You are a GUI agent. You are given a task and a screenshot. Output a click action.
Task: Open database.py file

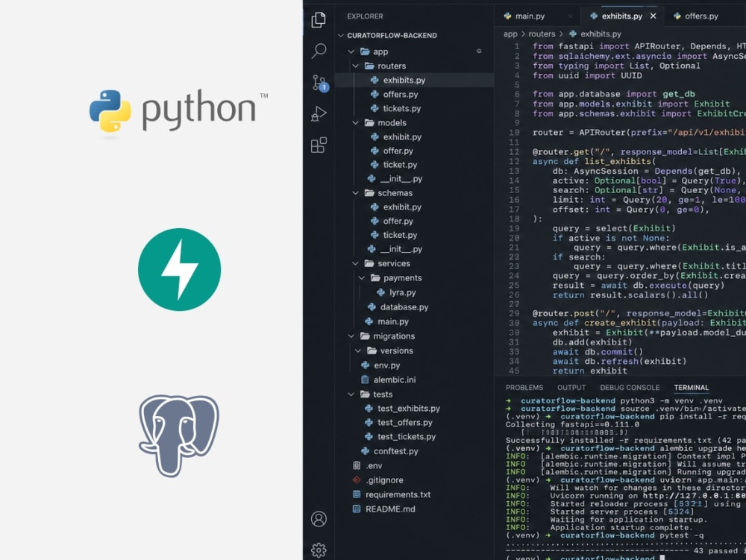coord(404,307)
